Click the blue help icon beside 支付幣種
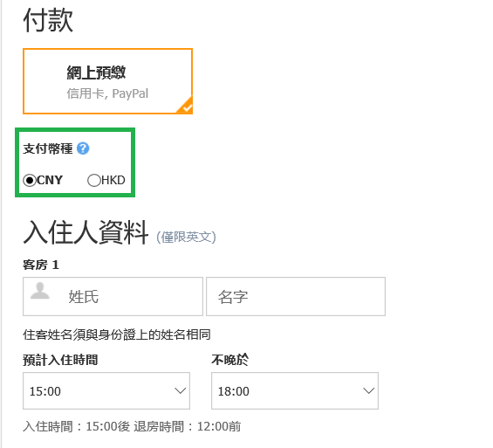Viewport: 493px width, 448px height. (x=83, y=148)
